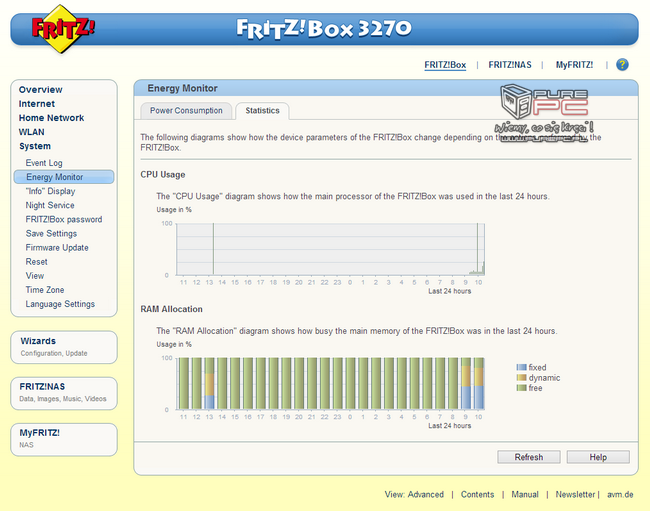Click View: Advanced footer link

tap(414, 494)
